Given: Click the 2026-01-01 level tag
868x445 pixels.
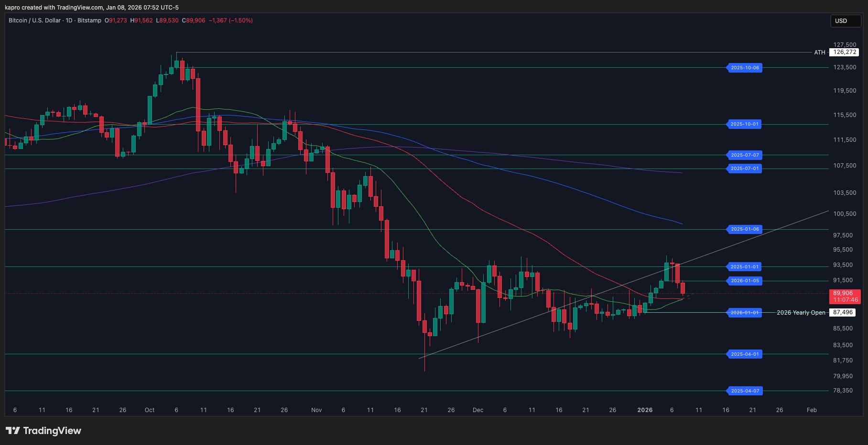Looking at the screenshot, I should (x=744, y=313).
